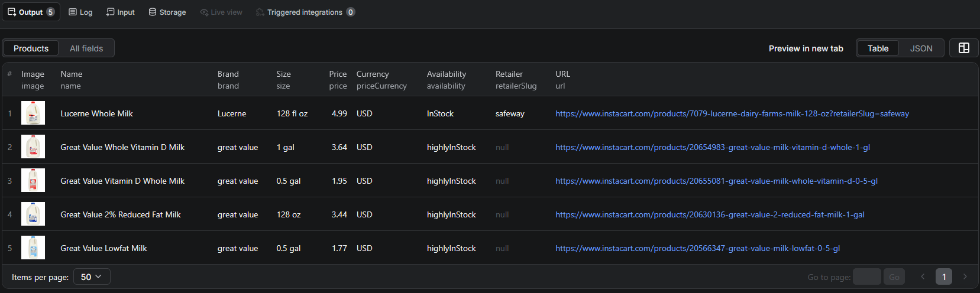Image resolution: width=980 pixels, height=293 pixels.
Task: Click the column layout icon button
Action: pyautogui.click(x=963, y=48)
